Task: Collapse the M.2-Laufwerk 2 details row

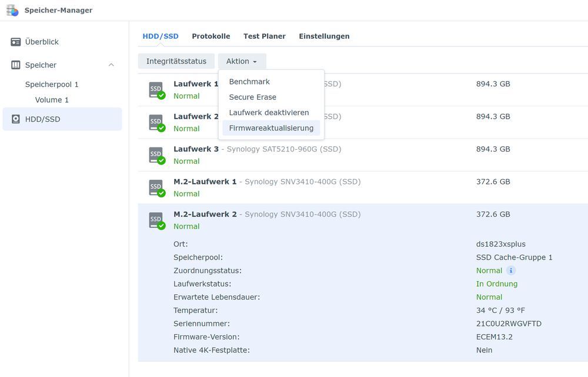Action: pos(363,220)
